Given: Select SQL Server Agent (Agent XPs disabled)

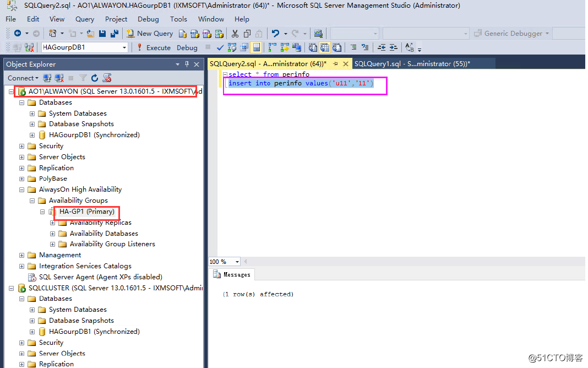Looking at the screenshot, I should click(101, 277).
